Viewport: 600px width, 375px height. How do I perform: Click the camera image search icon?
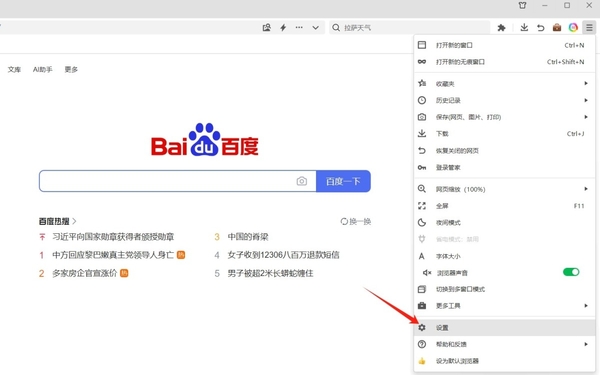(302, 181)
